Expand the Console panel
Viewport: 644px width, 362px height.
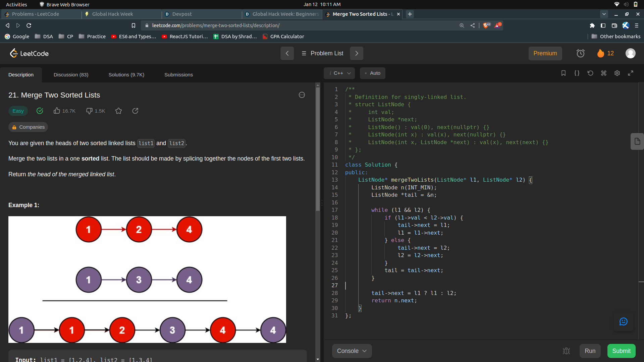click(x=352, y=351)
